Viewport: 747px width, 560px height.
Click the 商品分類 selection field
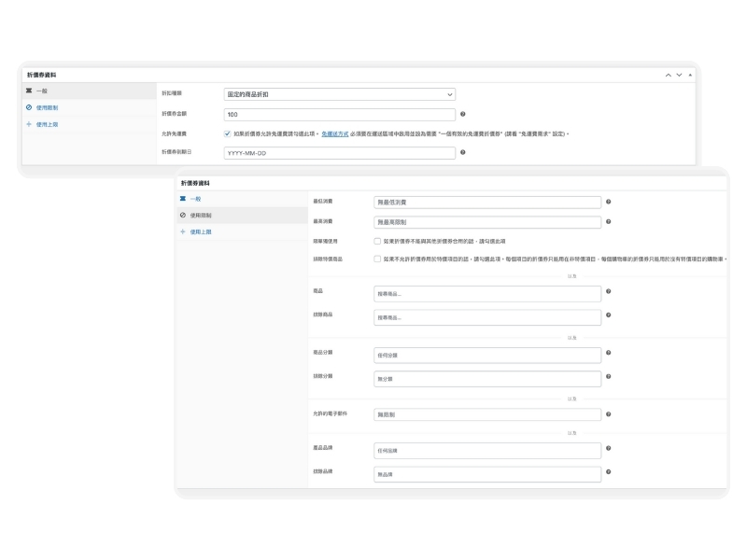pyautogui.click(x=486, y=355)
